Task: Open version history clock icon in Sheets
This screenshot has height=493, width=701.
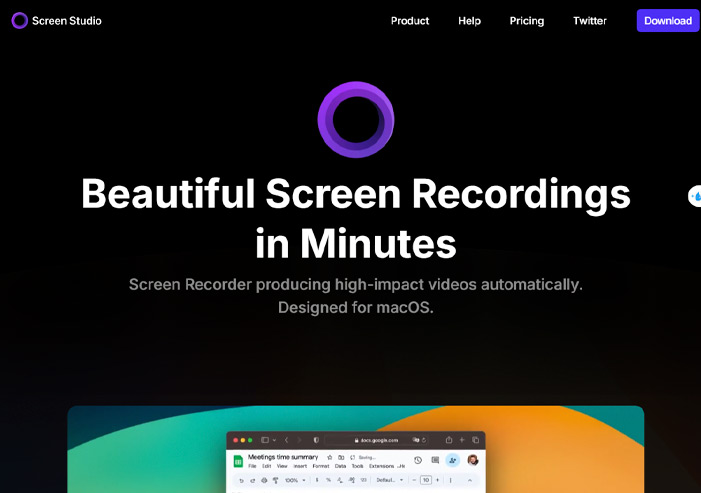Action: pyautogui.click(x=418, y=460)
